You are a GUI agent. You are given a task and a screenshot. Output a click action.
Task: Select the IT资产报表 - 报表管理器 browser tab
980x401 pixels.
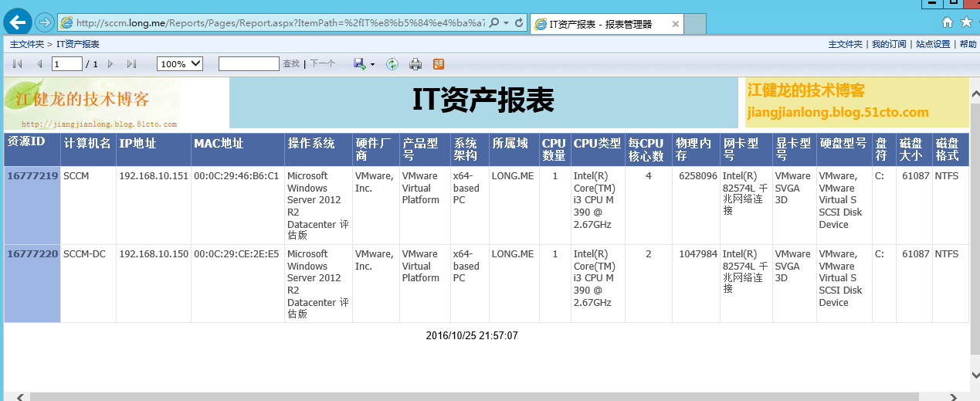click(600, 24)
